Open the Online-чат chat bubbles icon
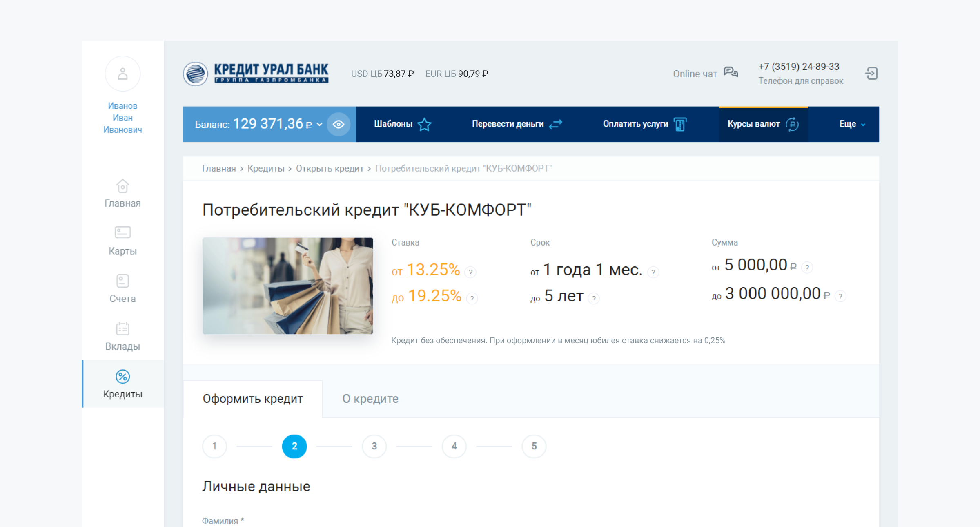Screen dimensions: 980x527 731,72
